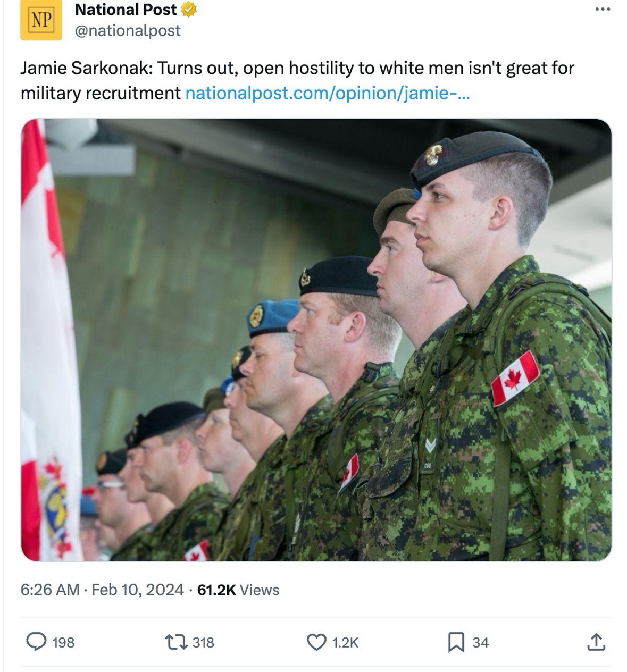
Task: Click the tweet headline text
Action: (297, 81)
